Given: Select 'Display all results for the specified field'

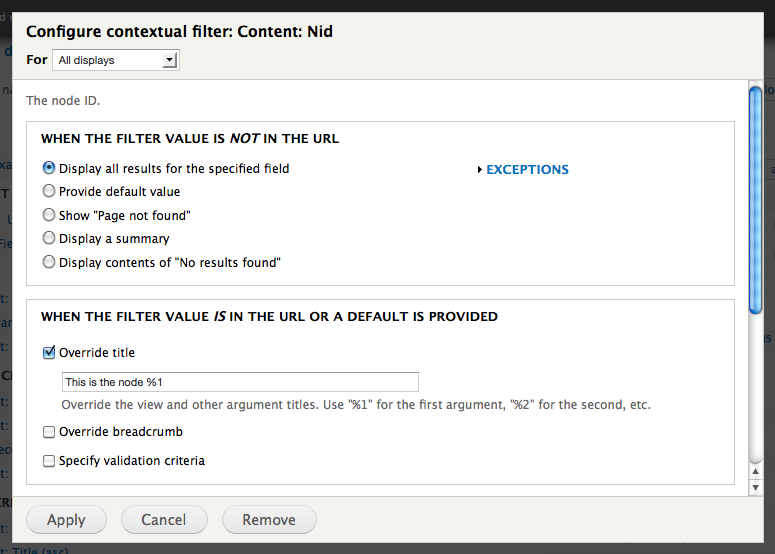Looking at the screenshot, I should click(x=49, y=168).
